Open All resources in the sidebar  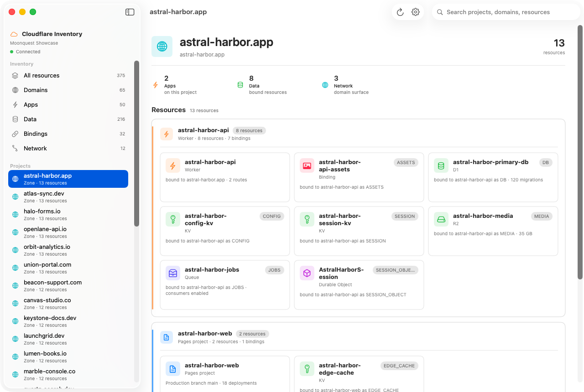(x=68, y=76)
